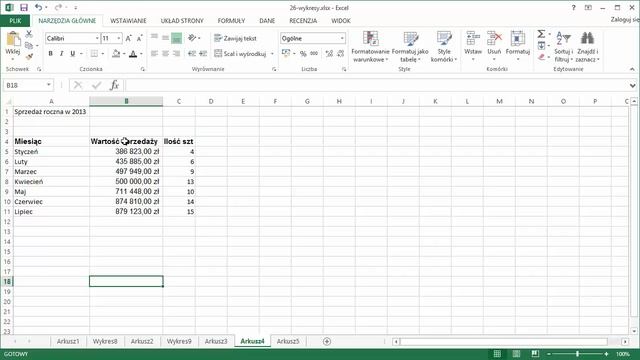Open the Arkusz1 worksheet tab
Viewport: 640px width, 360px height.
[x=68, y=341]
